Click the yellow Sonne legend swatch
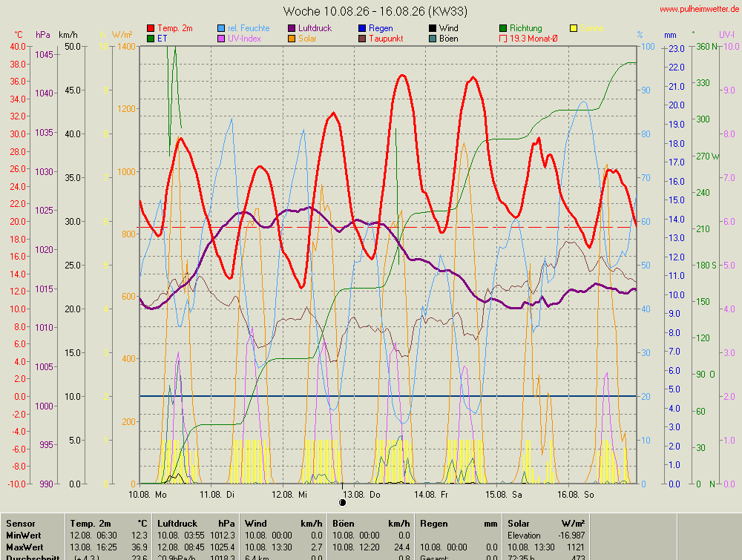 pos(574,28)
